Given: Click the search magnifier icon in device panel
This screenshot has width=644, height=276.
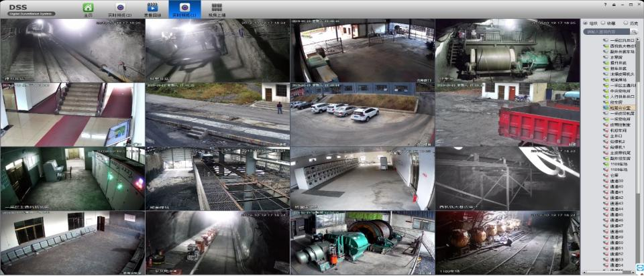Looking at the screenshot, I should (633, 31).
